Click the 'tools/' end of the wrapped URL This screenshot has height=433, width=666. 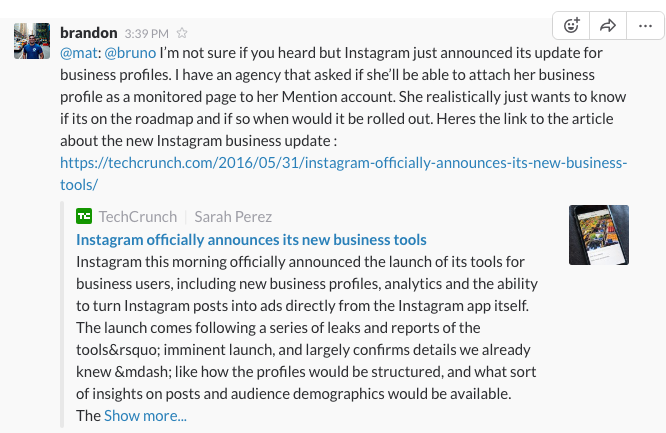(79, 185)
